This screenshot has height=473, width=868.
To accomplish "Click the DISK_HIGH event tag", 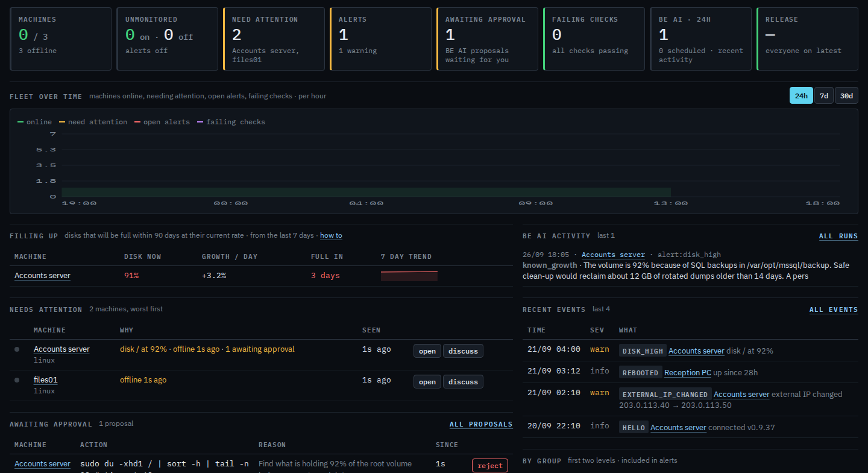I will pos(643,351).
